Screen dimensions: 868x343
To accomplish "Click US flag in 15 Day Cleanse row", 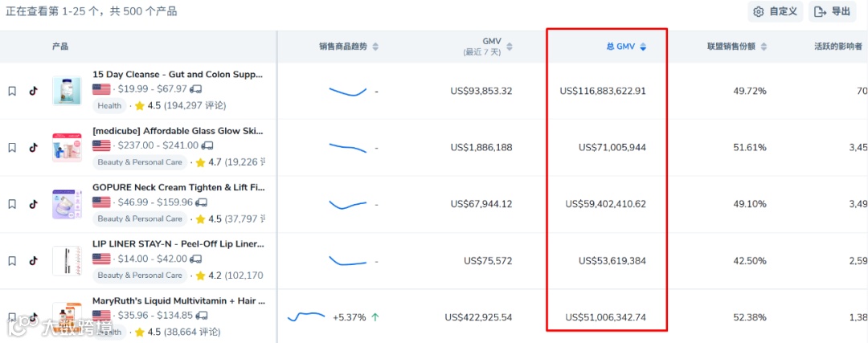I will [102, 89].
